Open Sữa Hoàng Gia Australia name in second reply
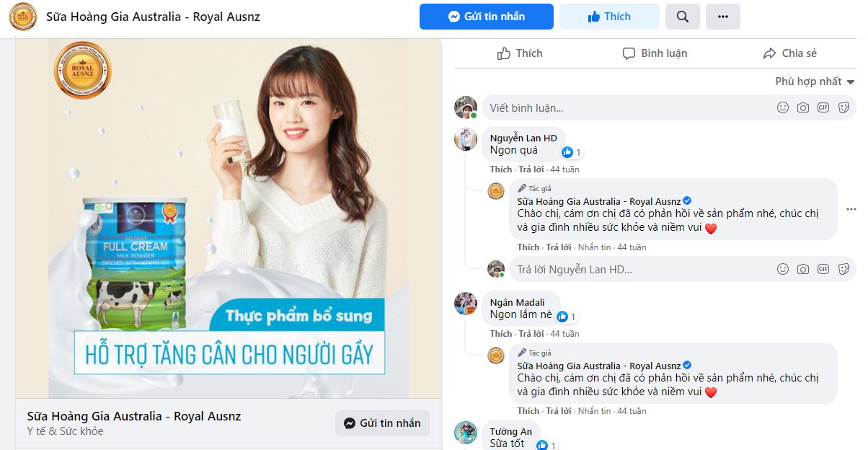This screenshot has width=868, height=450. [599, 366]
